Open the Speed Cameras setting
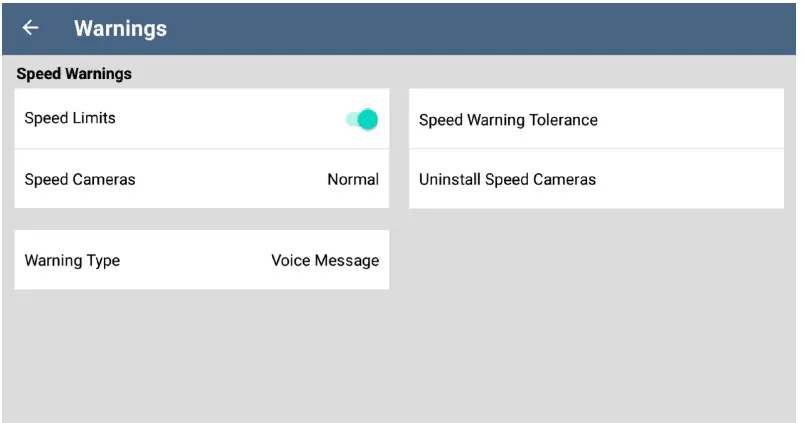This screenshot has width=804, height=423. (200, 180)
